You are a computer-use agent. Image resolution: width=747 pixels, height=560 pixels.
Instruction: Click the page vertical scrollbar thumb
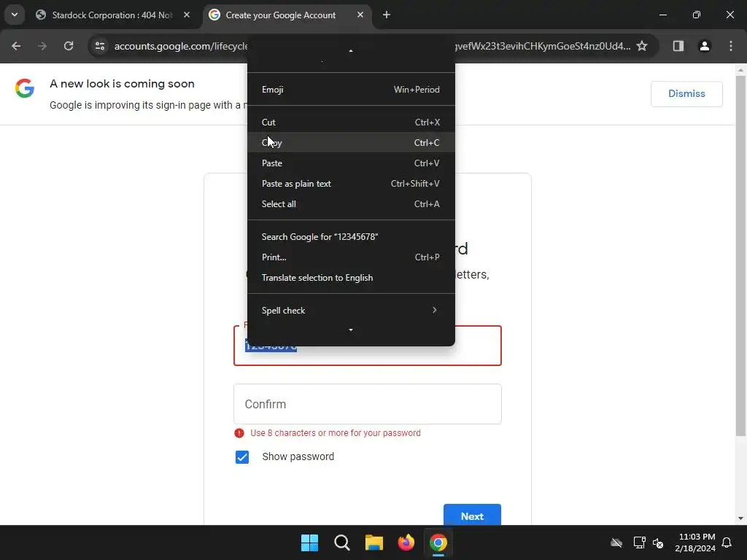(x=740, y=256)
